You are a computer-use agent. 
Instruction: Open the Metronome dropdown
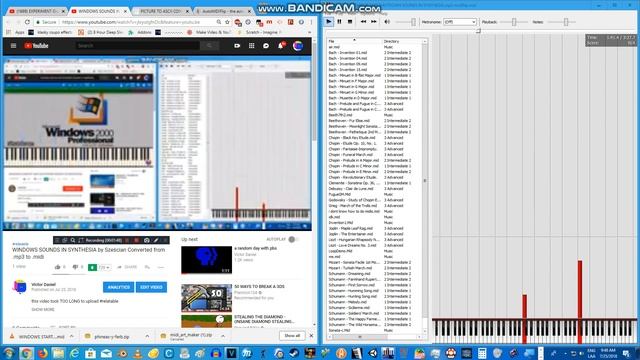(460, 22)
